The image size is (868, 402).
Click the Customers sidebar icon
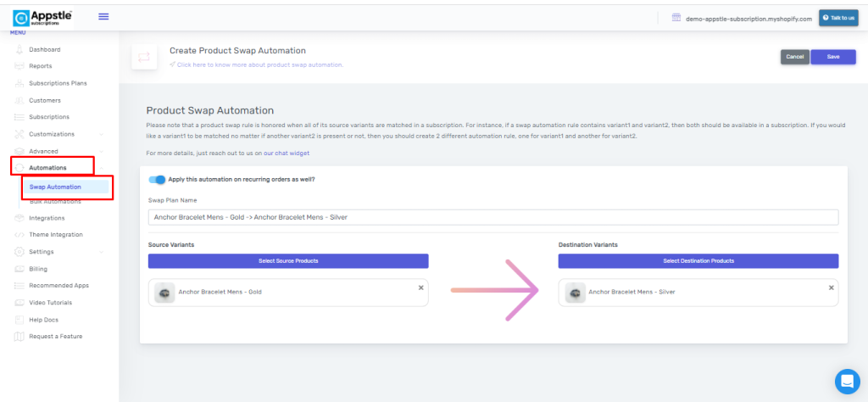click(x=19, y=101)
